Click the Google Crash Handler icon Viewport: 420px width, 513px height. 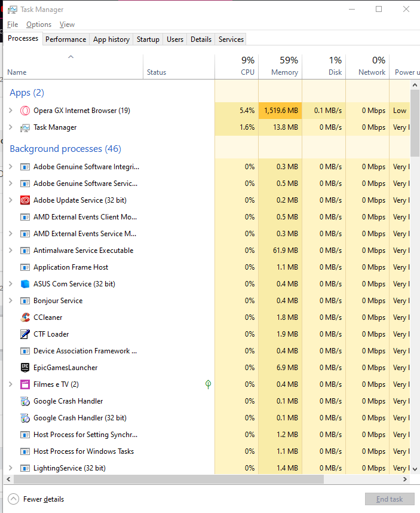point(25,401)
